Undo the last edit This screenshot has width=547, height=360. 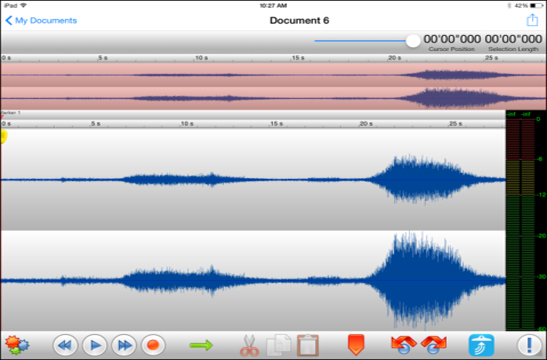404,345
